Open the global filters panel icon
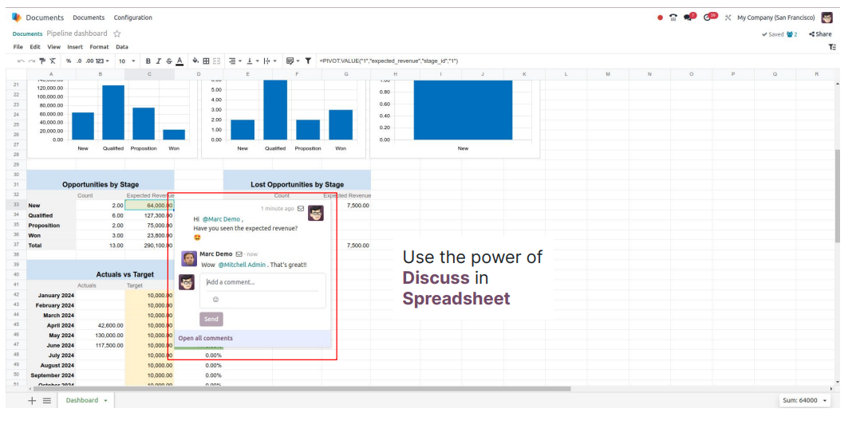 832,47
